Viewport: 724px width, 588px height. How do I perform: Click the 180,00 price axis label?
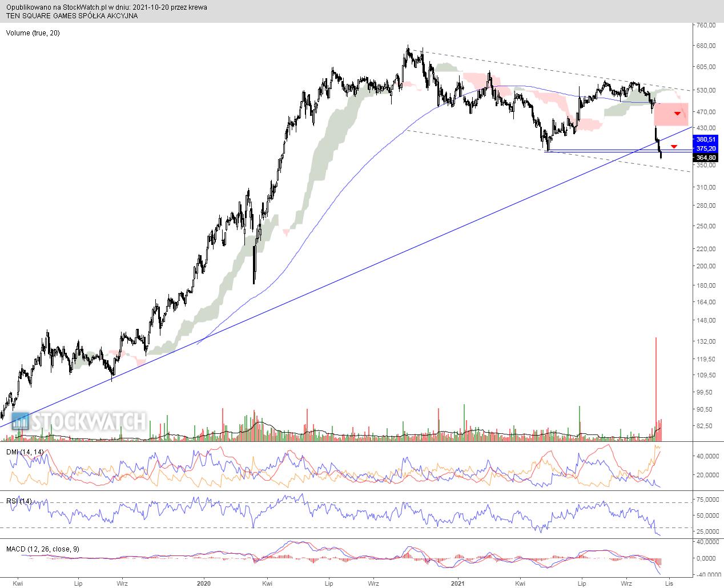[x=707, y=285]
